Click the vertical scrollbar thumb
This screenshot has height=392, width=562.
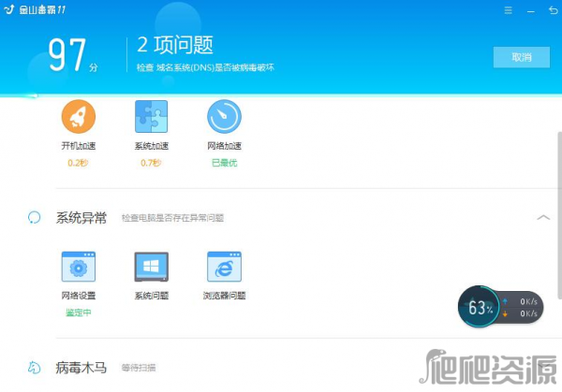point(559,215)
